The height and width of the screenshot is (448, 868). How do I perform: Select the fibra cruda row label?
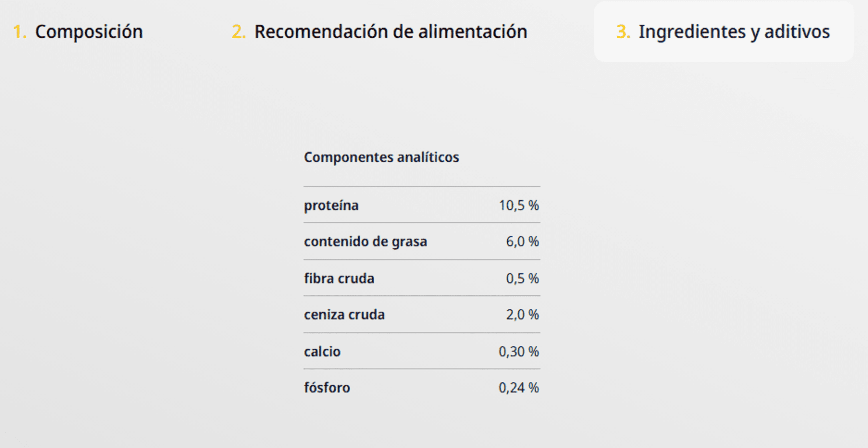[339, 278]
